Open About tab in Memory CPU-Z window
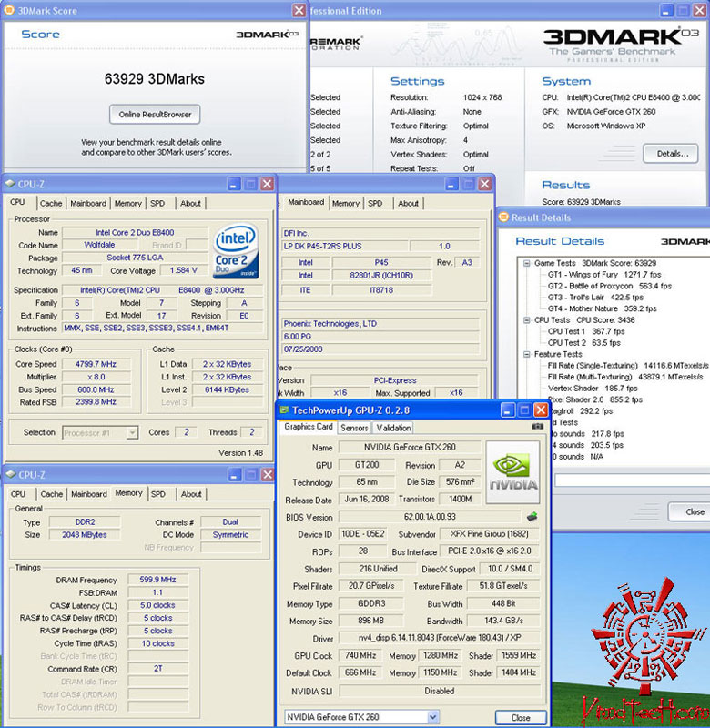Image resolution: width=710 pixels, height=728 pixels. pos(191,494)
